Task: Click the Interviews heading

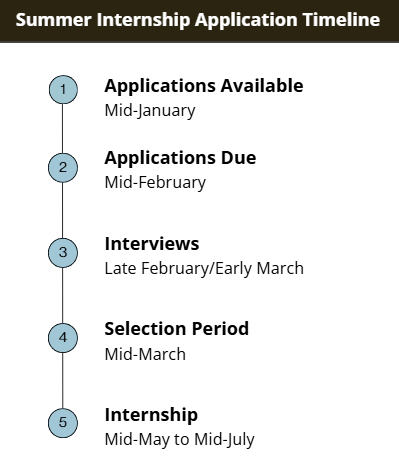Action: (152, 244)
